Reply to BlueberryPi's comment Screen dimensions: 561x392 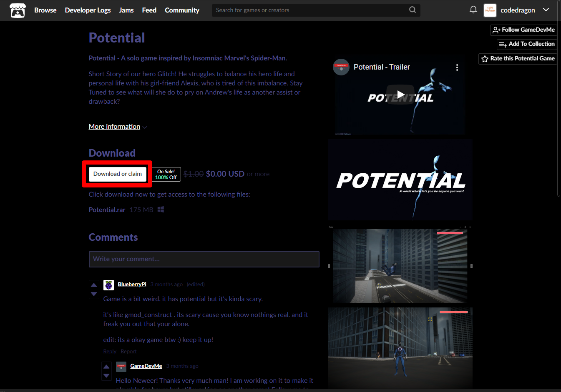click(110, 352)
